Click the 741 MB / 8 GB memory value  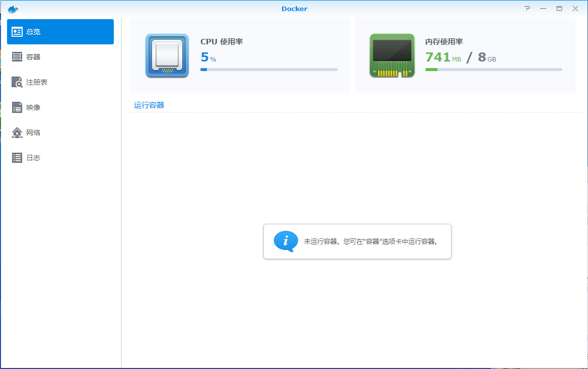[460, 57]
